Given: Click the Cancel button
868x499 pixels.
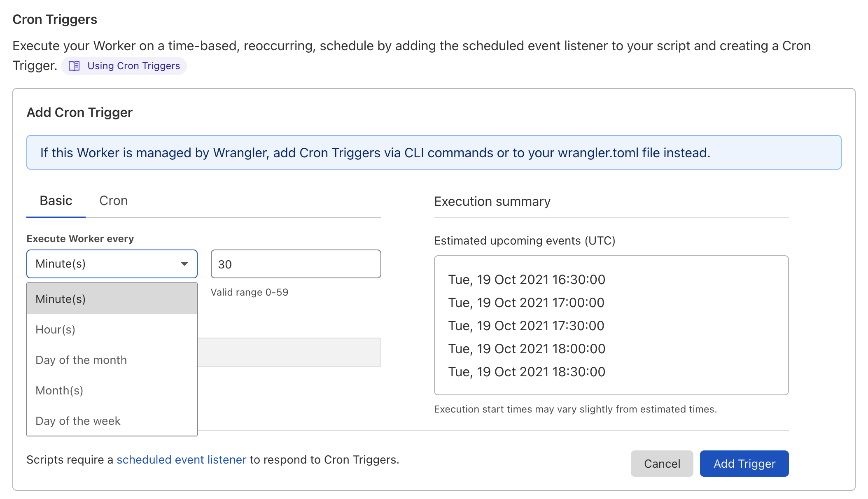Looking at the screenshot, I should (662, 464).
